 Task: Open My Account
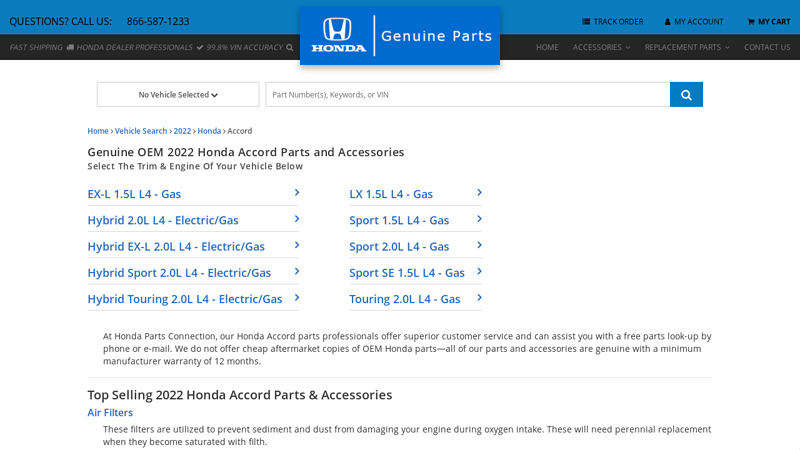tap(694, 22)
